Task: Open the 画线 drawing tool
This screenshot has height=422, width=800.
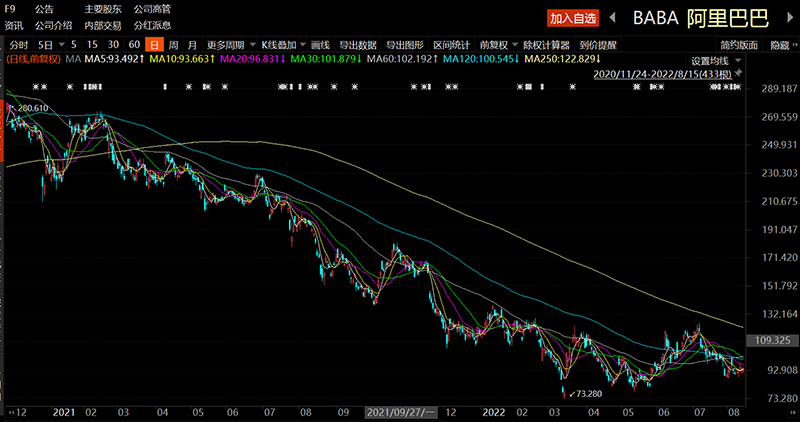Action: [x=320, y=45]
